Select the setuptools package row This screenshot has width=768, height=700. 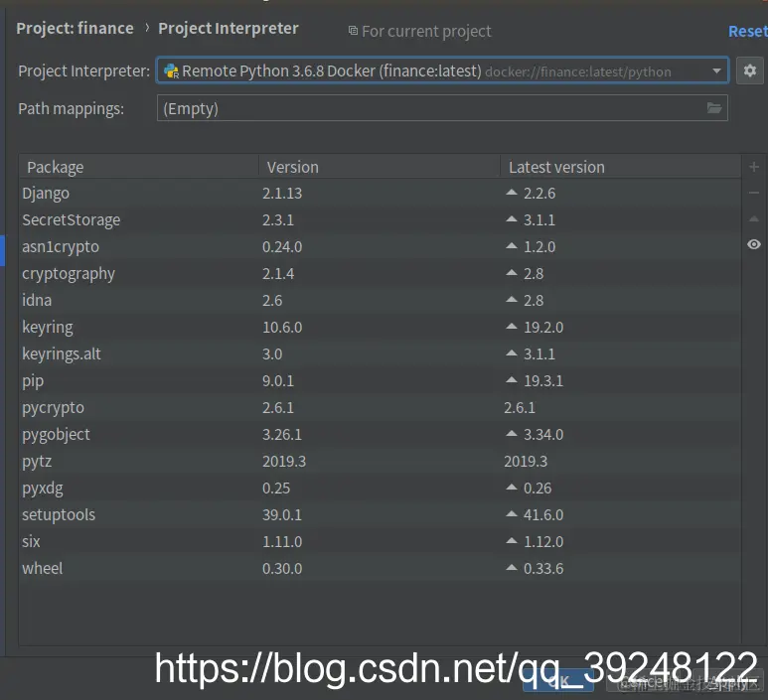pyautogui.click(x=380, y=515)
